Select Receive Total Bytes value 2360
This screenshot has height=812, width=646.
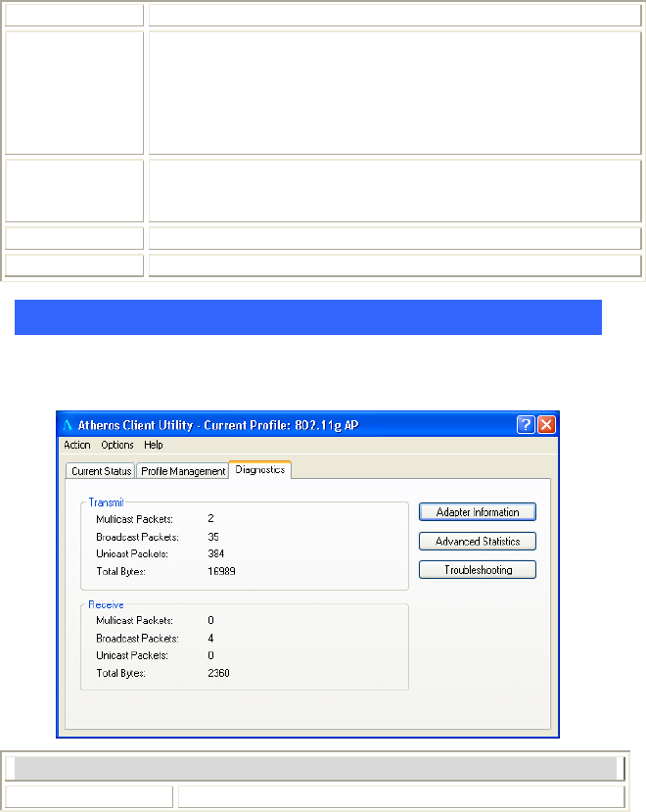[x=218, y=673]
